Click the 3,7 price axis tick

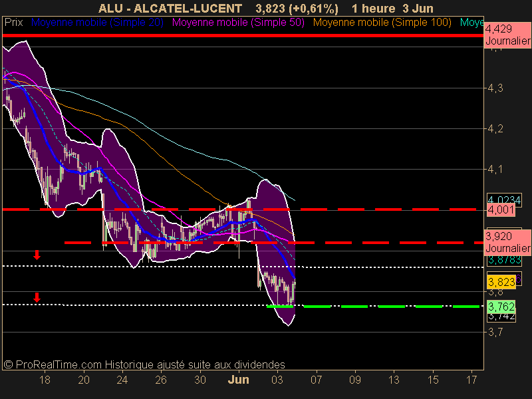[495, 331]
